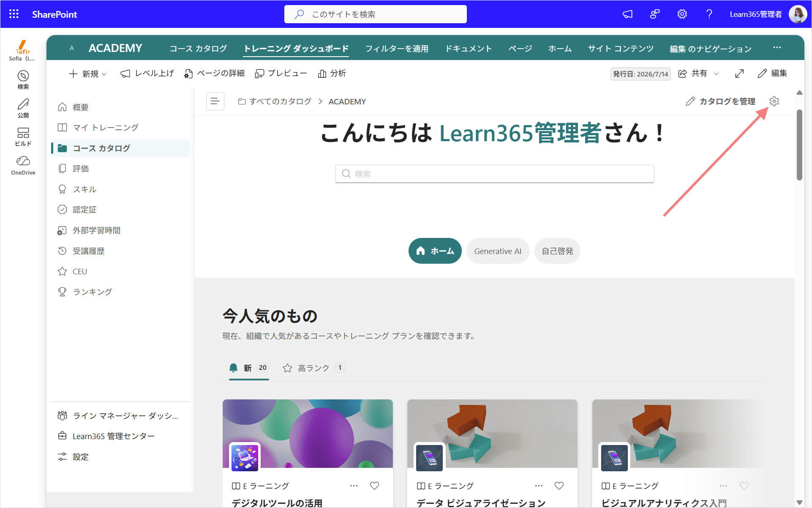Open マイ トレーニング in the sidebar

point(120,127)
